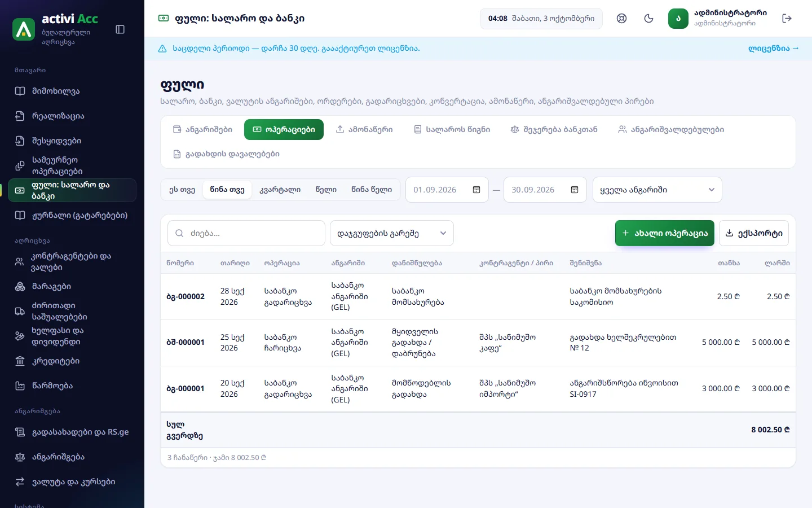
Task: Go to რეალიზაცია in the sidebar
Action: [x=72, y=116]
